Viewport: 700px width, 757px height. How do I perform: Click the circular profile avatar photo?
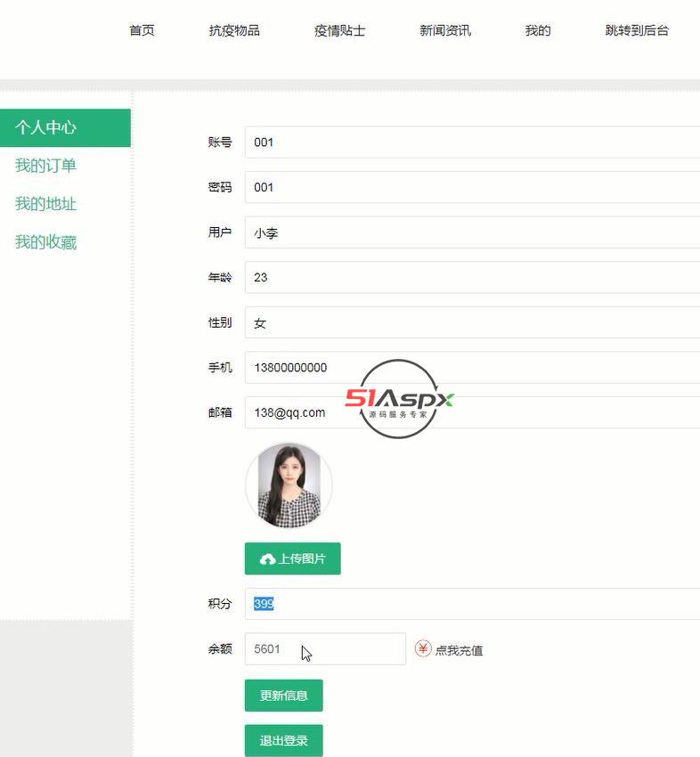pyautogui.click(x=289, y=485)
